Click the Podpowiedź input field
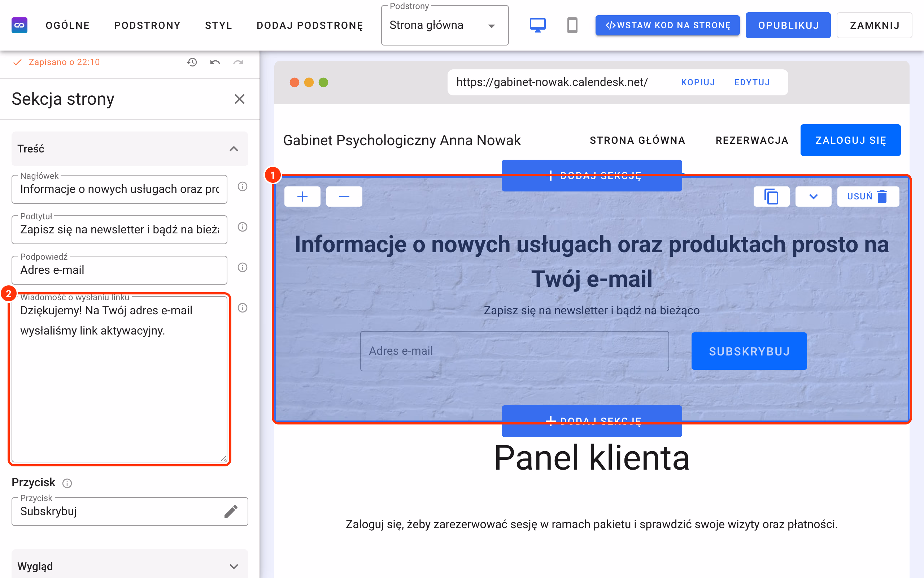 (119, 270)
